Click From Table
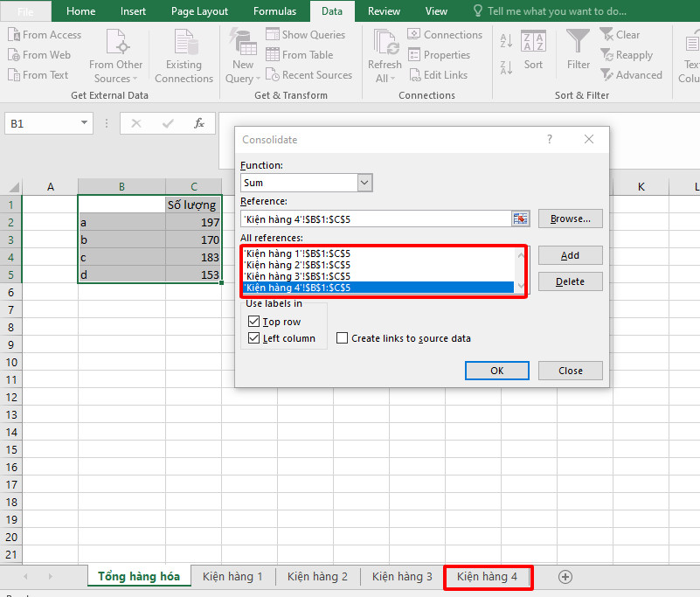The height and width of the screenshot is (597, 700). (x=300, y=55)
